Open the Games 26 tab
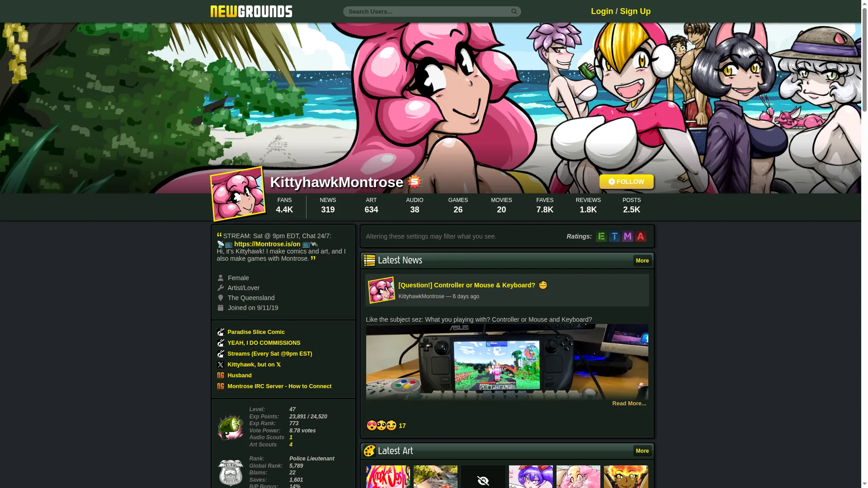The height and width of the screenshot is (488, 868). (x=458, y=206)
